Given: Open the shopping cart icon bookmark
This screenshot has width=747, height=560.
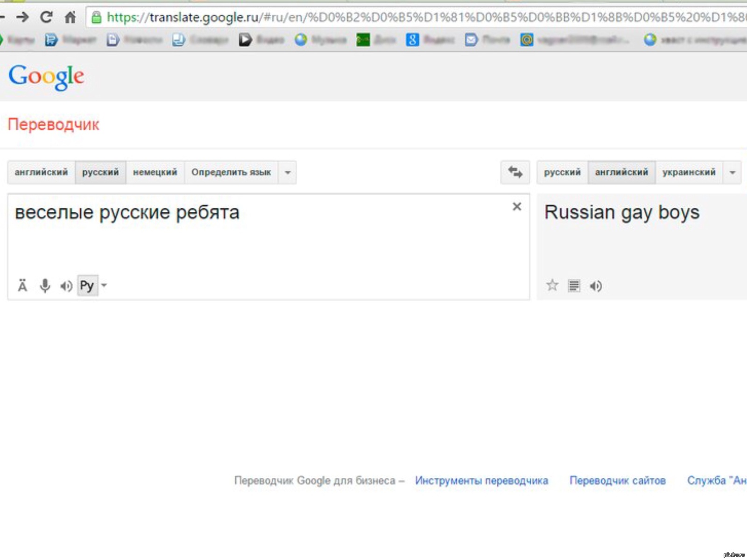Looking at the screenshot, I should (x=51, y=40).
